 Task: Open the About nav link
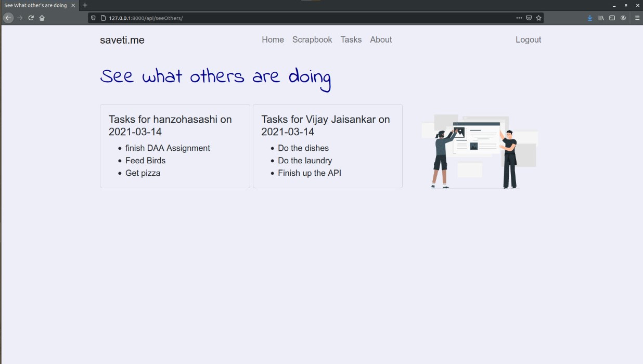(x=381, y=40)
